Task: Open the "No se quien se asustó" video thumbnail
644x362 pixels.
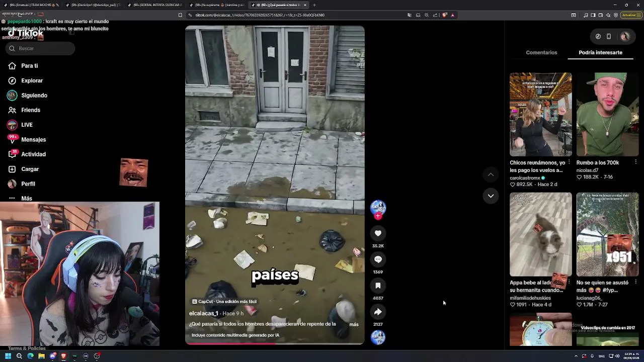Action: coord(607,235)
